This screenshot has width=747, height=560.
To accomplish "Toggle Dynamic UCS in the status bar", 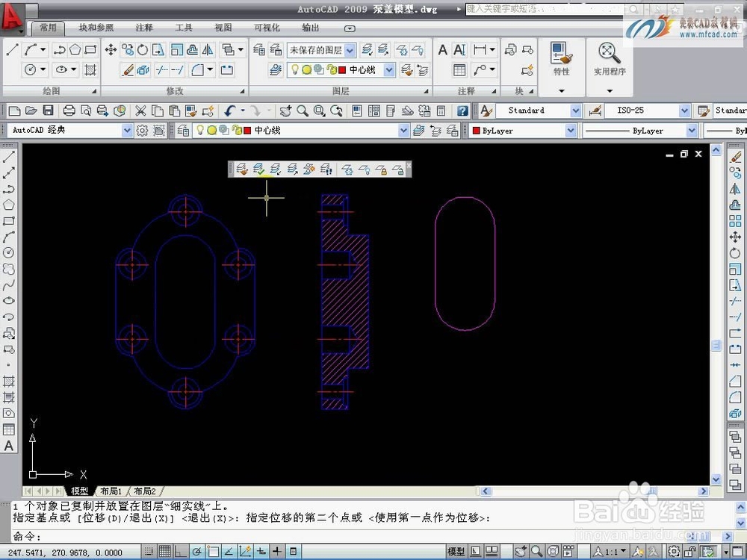I will pyautogui.click(x=245, y=552).
